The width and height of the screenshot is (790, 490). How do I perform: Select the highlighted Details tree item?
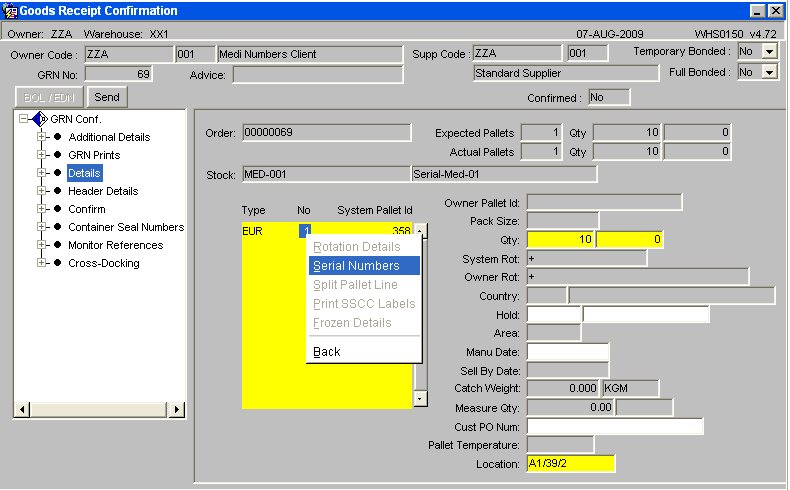pyautogui.click(x=85, y=173)
